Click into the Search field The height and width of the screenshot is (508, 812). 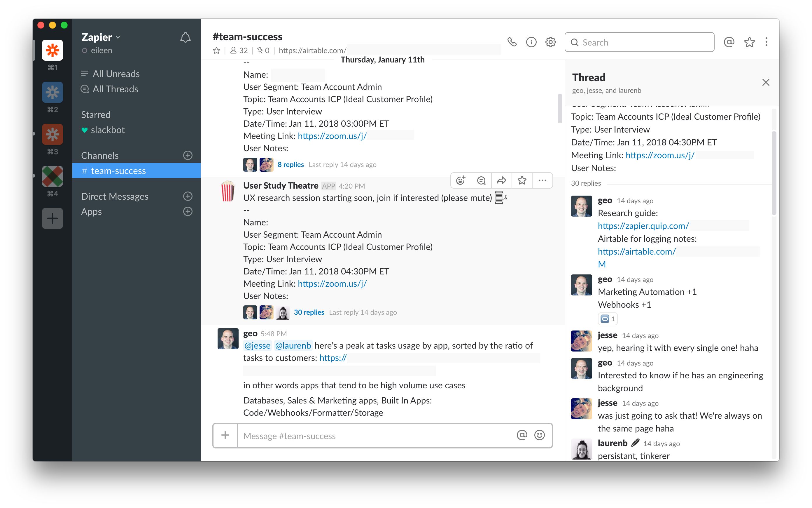point(639,42)
